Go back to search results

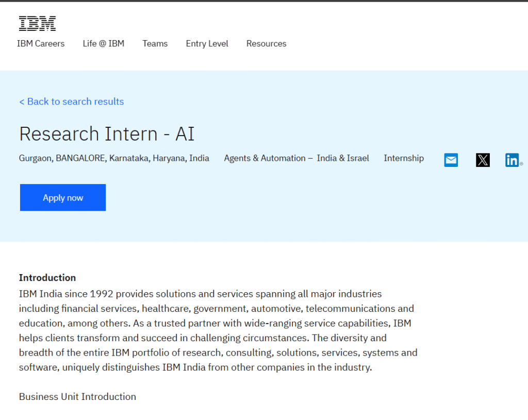[71, 102]
